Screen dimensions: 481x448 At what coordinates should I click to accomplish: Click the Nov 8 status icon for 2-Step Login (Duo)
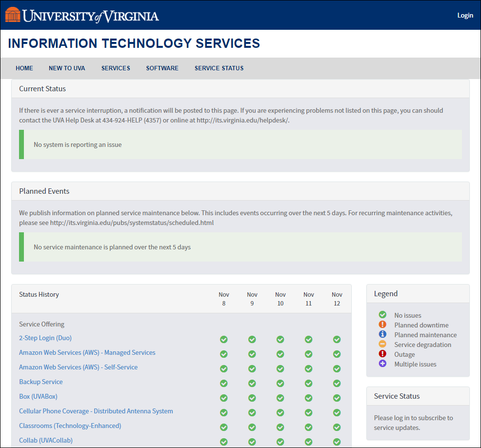coord(224,339)
